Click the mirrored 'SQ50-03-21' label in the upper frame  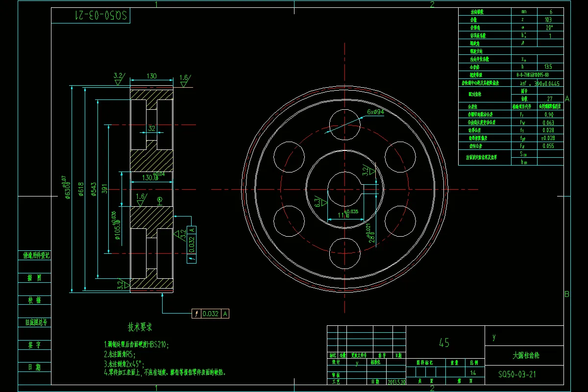tap(102, 16)
